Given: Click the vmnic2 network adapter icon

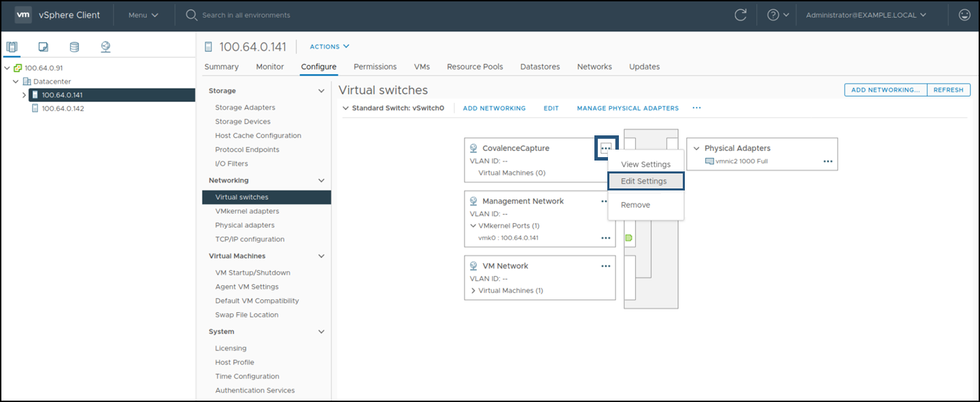Looking at the screenshot, I should point(709,161).
